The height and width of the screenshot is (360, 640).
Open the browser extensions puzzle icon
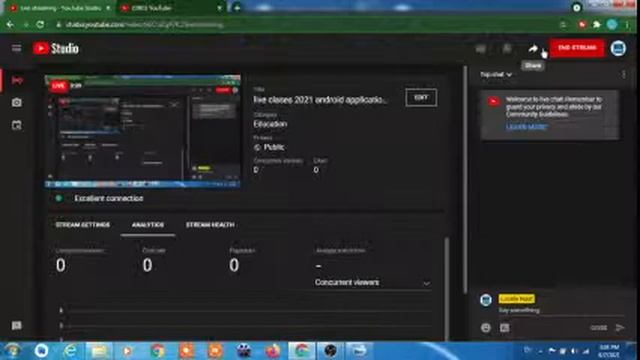597,24
